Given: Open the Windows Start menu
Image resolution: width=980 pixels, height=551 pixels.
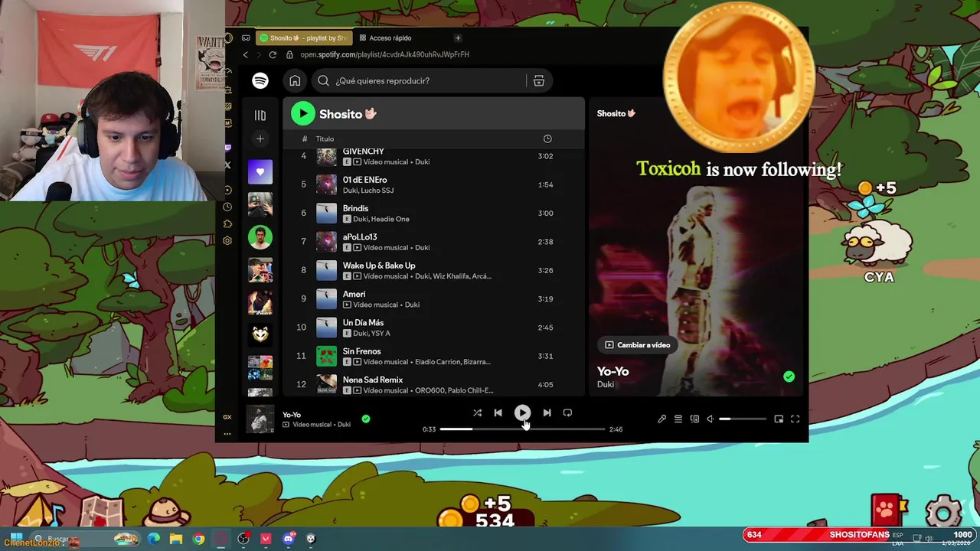Looking at the screenshot, I should click(15, 539).
